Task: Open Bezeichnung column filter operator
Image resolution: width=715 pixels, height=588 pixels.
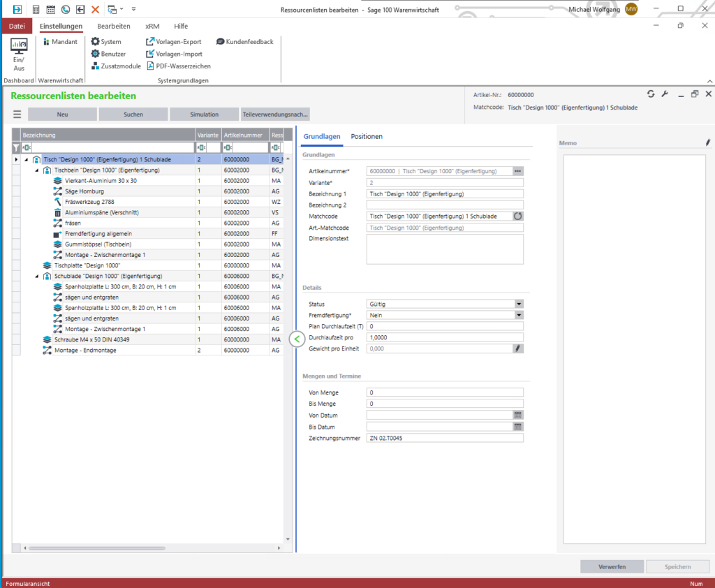Action: [x=27, y=147]
